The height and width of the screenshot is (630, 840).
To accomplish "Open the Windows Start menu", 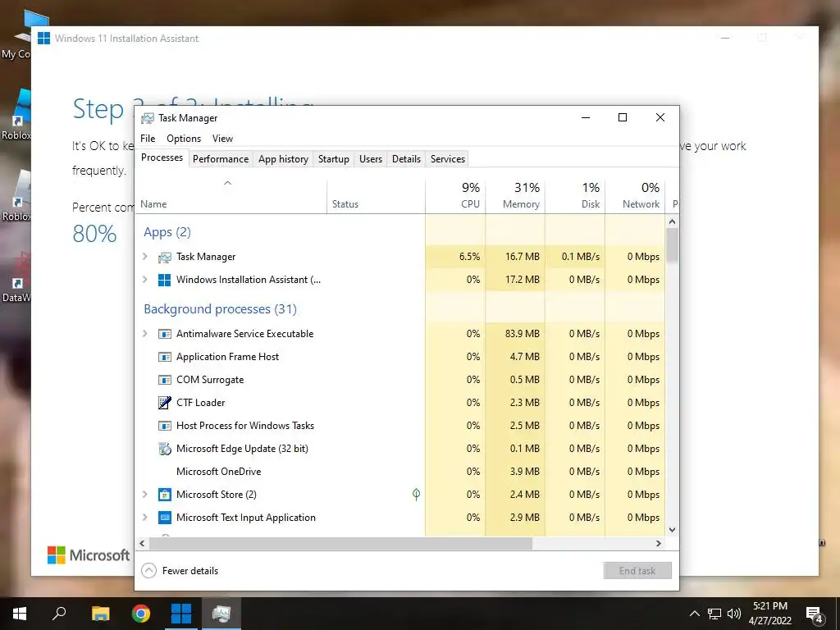I will (20, 614).
